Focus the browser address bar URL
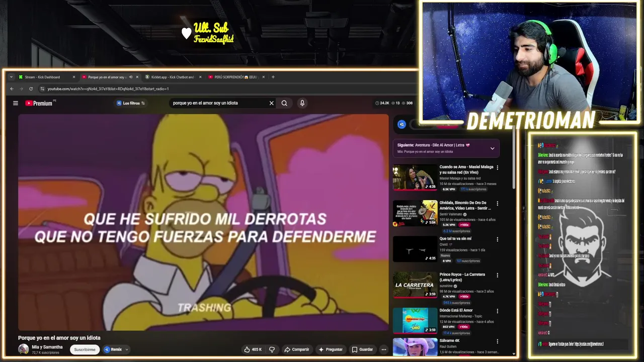The width and height of the screenshot is (644, 362). point(108,89)
